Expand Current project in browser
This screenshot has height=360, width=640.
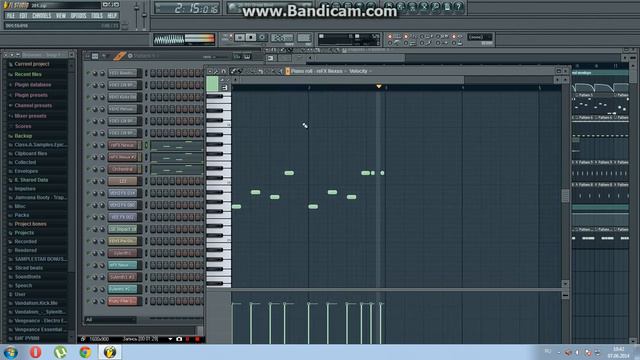[x=31, y=64]
